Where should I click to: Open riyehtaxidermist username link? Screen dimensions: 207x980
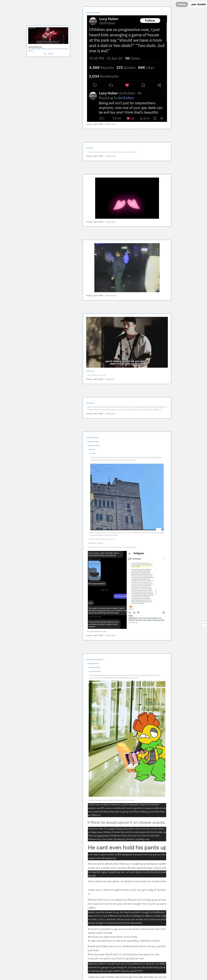click(x=92, y=438)
